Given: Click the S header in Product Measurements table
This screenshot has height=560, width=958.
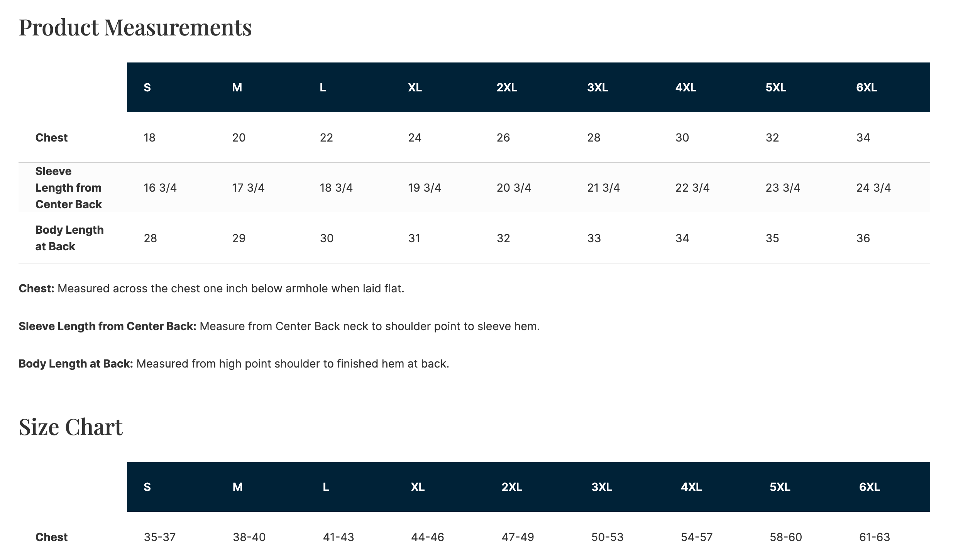Looking at the screenshot, I should tap(147, 88).
